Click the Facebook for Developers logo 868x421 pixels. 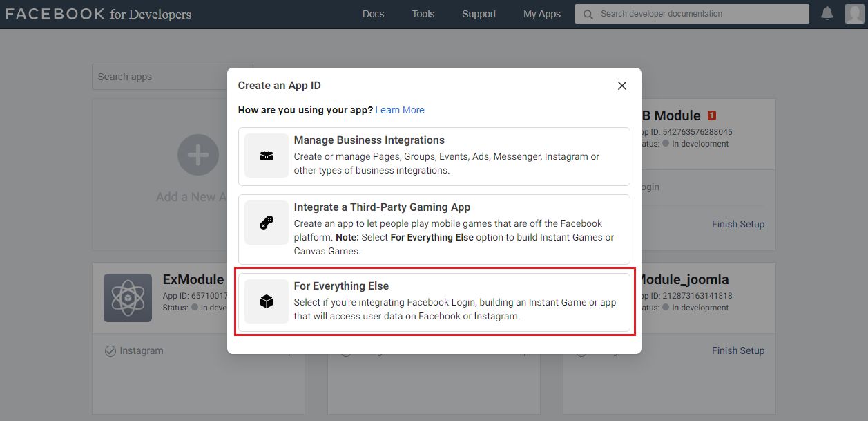coord(98,14)
